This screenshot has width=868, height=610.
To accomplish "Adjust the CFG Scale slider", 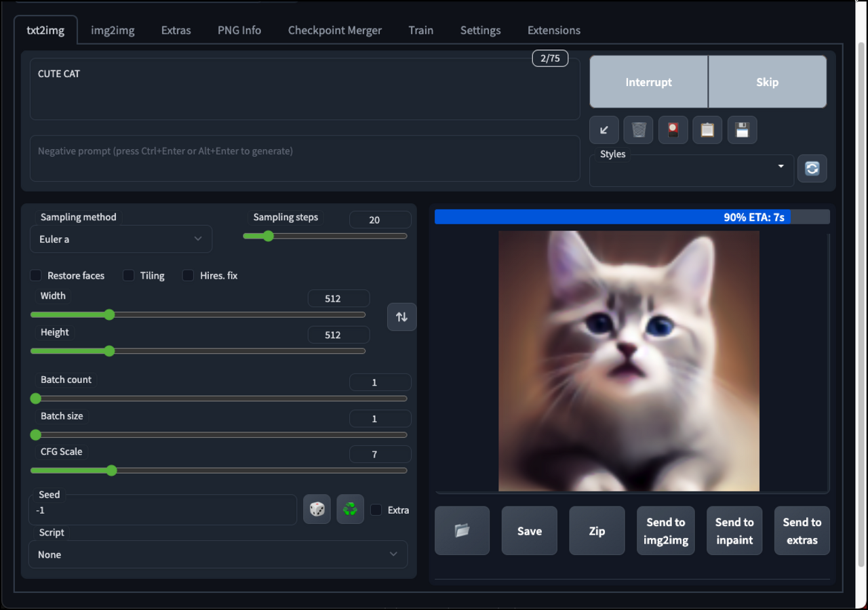I will coord(111,470).
